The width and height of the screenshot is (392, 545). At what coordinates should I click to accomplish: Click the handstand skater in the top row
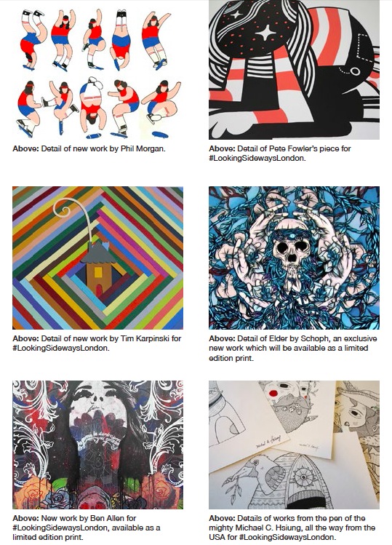pyautogui.click(x=121, y=40)
